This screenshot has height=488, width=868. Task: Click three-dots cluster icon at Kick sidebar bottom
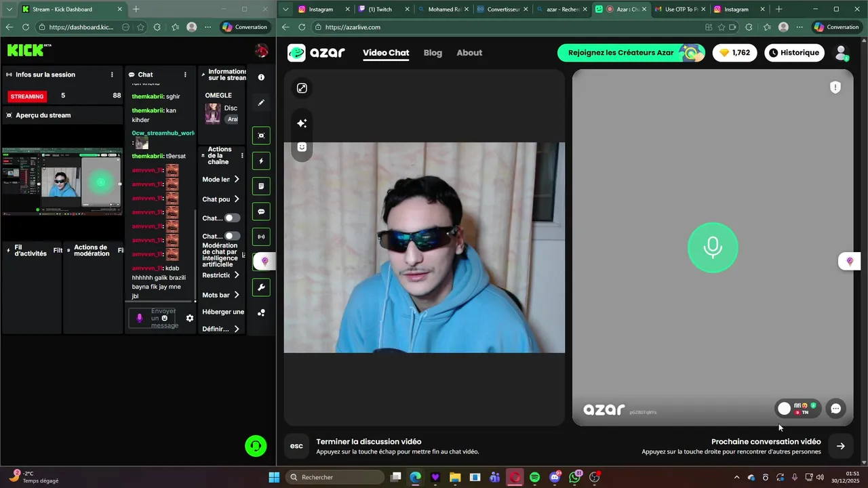(261, 312)
